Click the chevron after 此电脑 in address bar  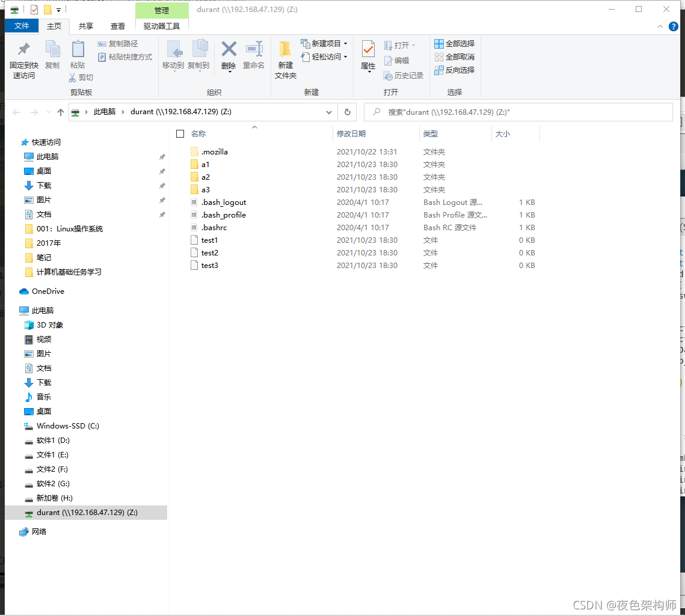123,112
